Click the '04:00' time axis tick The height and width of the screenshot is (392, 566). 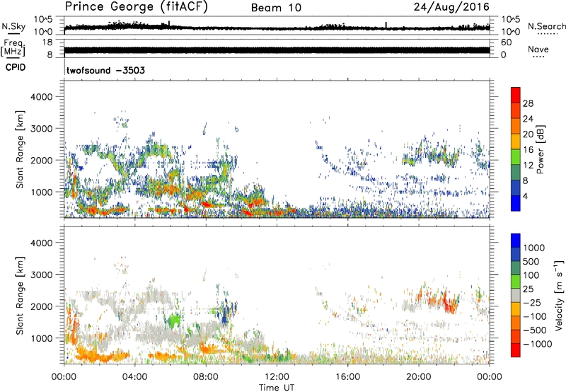coord(134,377)
